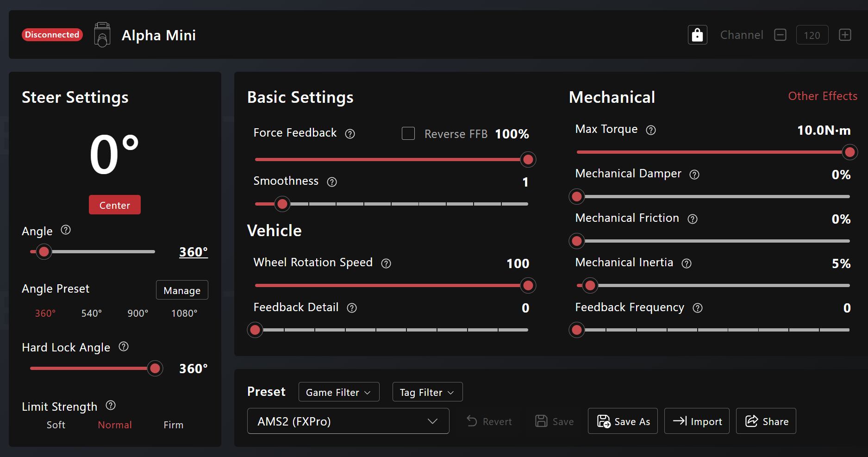
Task: Increase channel with the plus icon
Action: [845, 35]
